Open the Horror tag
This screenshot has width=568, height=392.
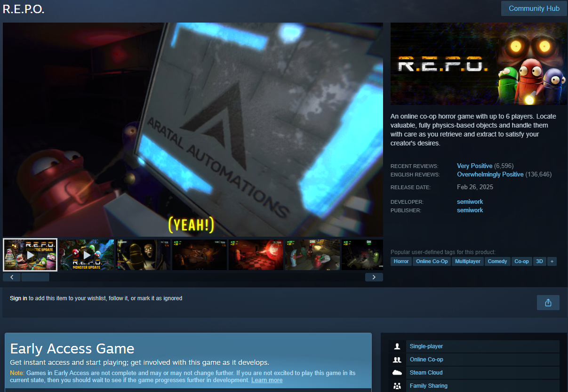[x=401, y=261]
